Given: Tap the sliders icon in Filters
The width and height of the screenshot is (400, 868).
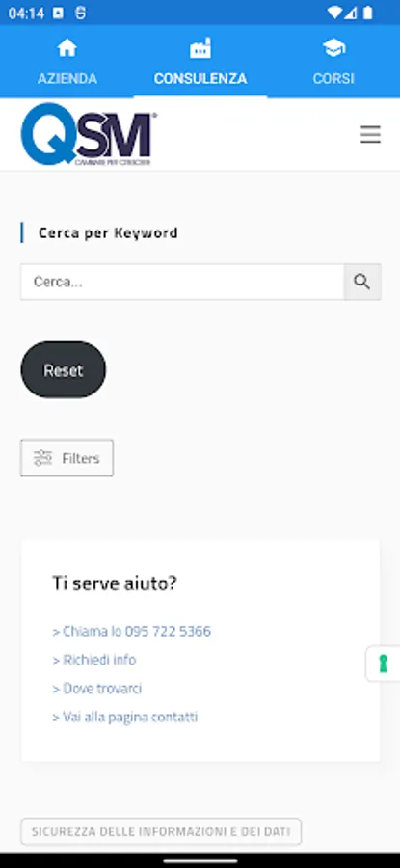Looking at the screenshot, I should coord(42,458).
